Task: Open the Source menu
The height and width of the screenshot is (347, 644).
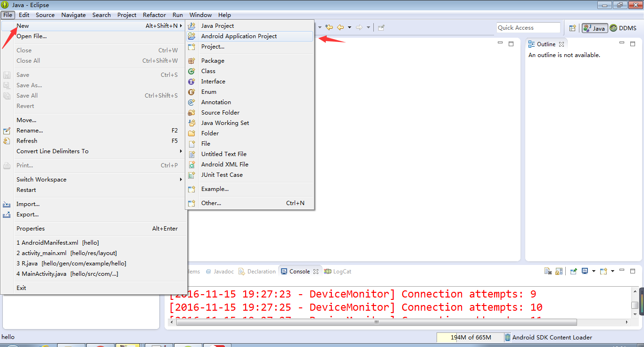Action: click(45, 15)
